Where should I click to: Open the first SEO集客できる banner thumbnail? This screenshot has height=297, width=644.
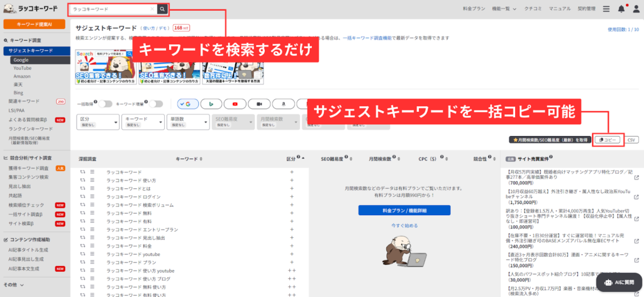(x=106, y=67)
